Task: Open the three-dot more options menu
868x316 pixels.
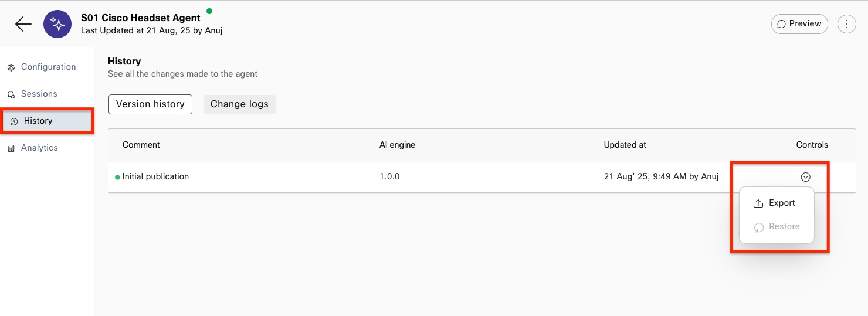Action: coord(846,24)
